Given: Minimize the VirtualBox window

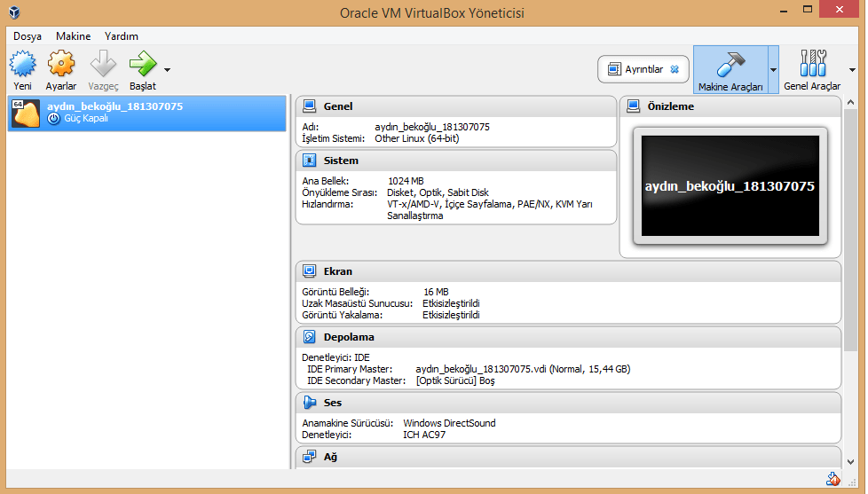Looking at the screenshot, I should [784, 10].
